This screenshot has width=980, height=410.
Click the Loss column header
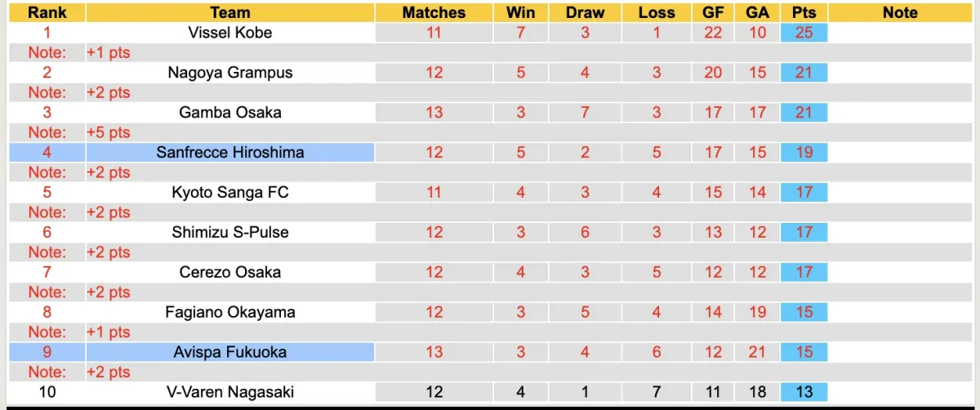pos(657,12)
